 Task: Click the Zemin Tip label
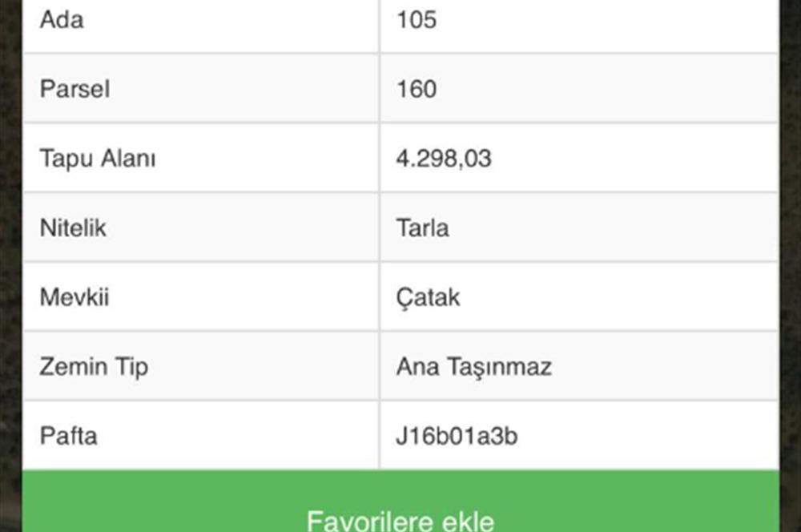(x=95, y=366)
